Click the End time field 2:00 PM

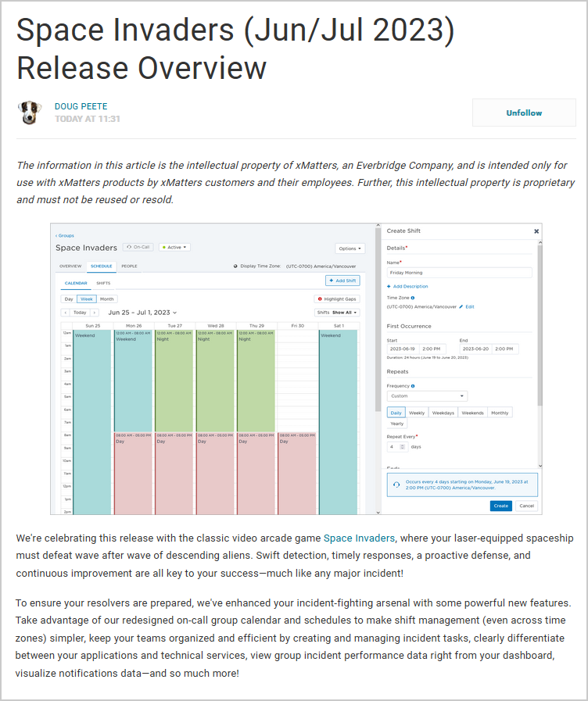tap(504, 349)
